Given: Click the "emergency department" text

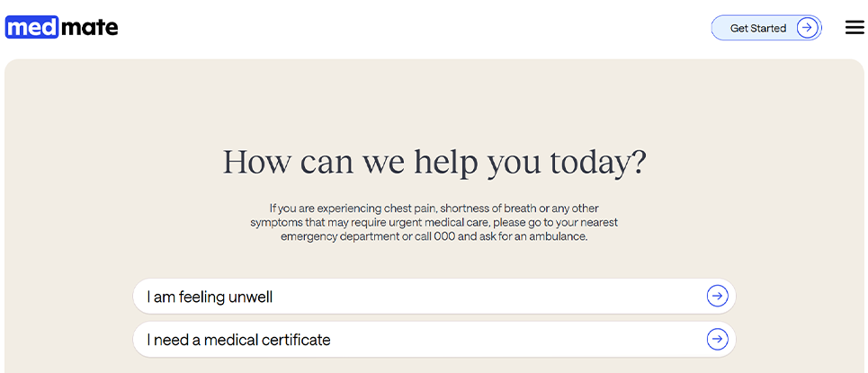Looking at the screenshot, I should tap(337, 236).
